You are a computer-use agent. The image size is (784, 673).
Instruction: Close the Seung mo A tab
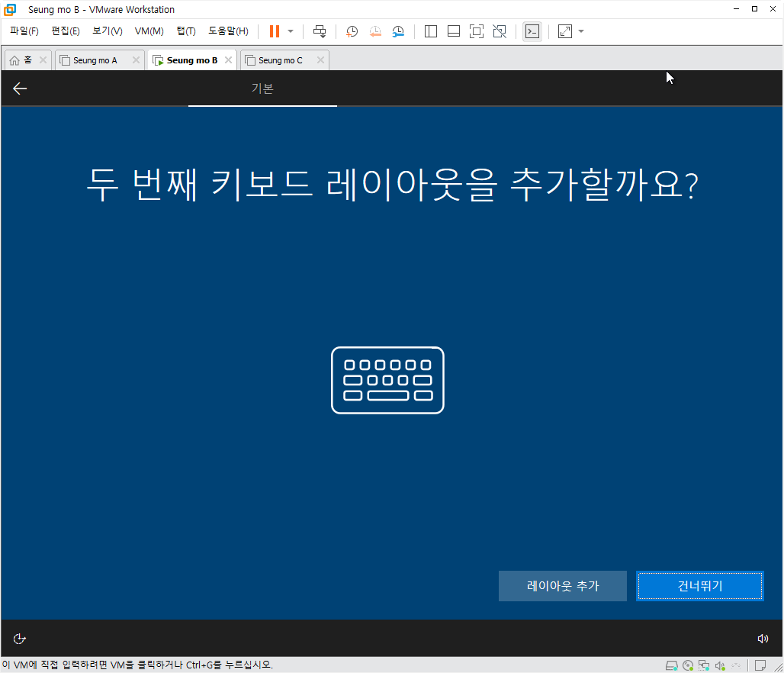click(x=136, y=60)
